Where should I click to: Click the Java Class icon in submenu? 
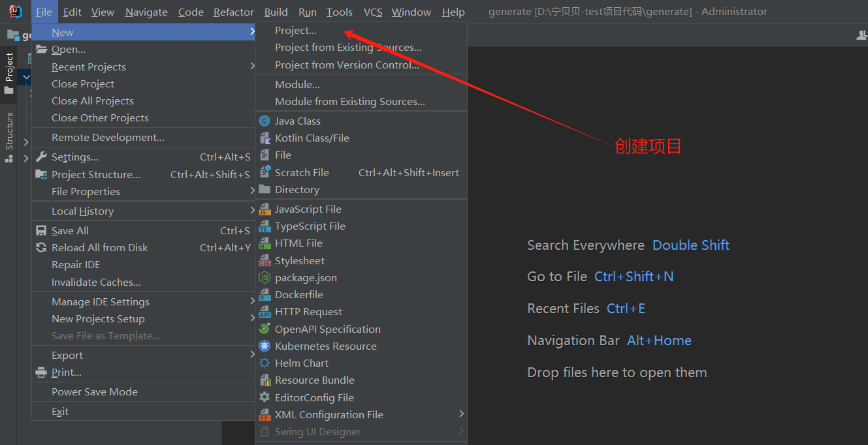(265, 121)
